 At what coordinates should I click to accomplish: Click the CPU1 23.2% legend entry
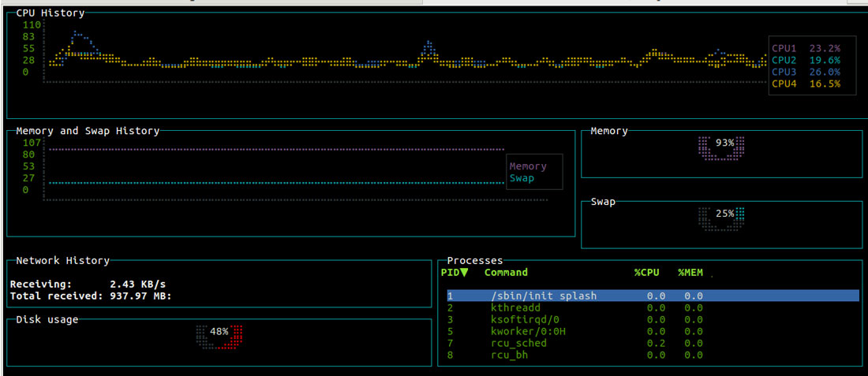click(x=806, y=48)
